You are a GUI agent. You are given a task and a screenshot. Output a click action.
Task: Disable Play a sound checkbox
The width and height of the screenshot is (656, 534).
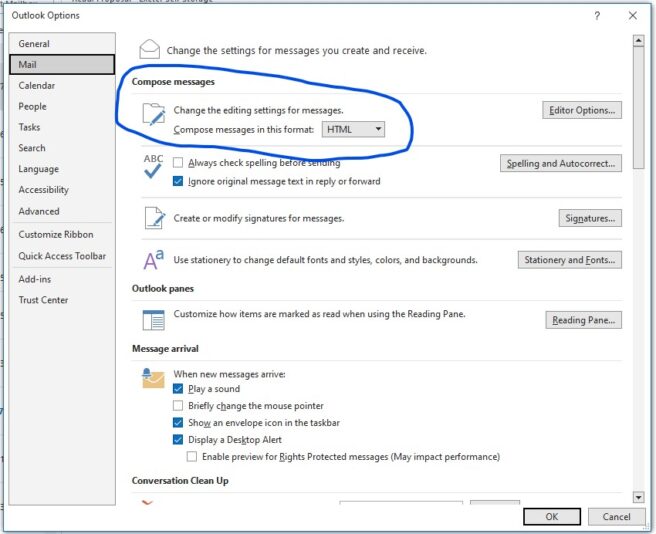(x=178, y=389)
